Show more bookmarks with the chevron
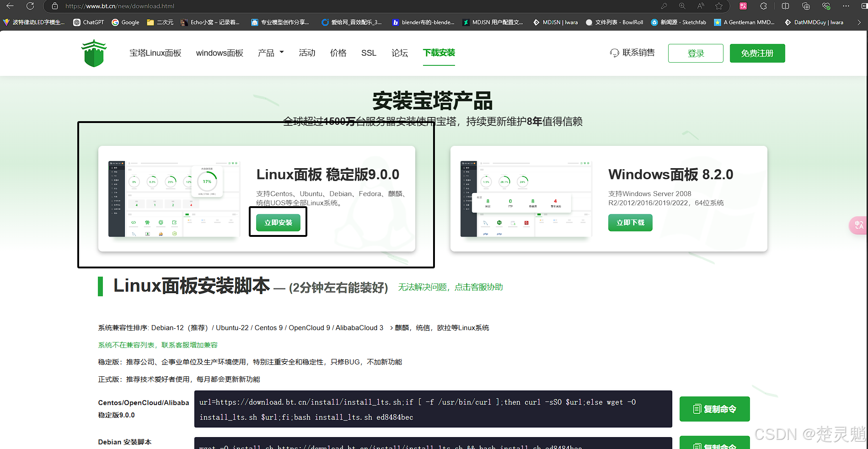The image size is (868, 449). [x=859, y=22]
